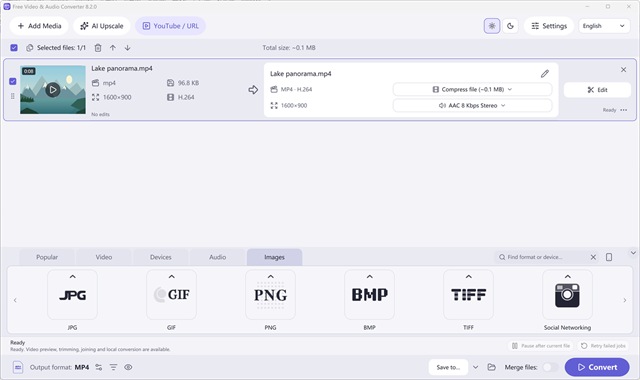The image size is (640, 380).
Task: Choose the Social Networking format tile
Action: coord(567,294)
